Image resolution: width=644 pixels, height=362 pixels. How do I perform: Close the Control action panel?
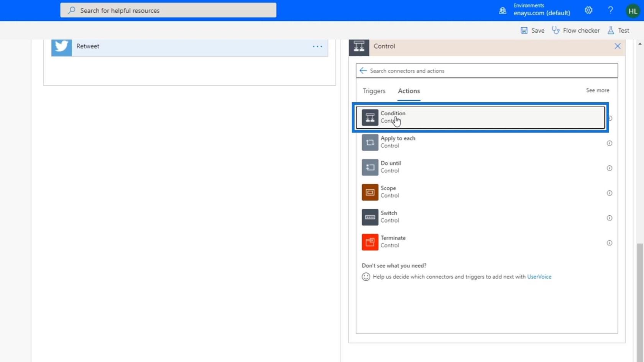point(618,46)
